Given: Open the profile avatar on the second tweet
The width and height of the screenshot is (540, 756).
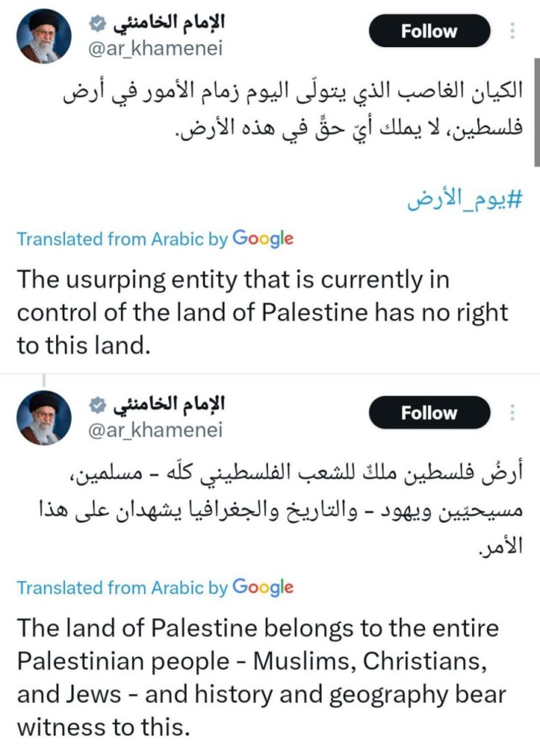Looking at the screenshot, I should pos(44,417).
